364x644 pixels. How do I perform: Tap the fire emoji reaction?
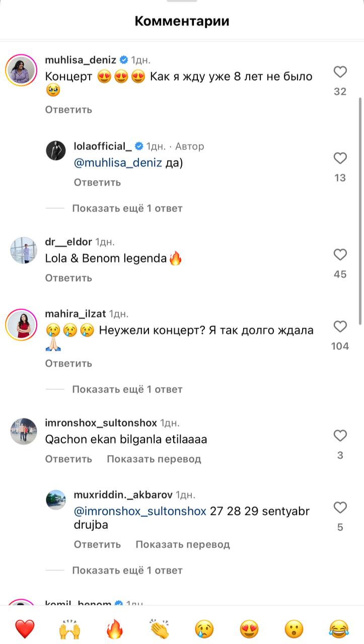tap(115, 629)
